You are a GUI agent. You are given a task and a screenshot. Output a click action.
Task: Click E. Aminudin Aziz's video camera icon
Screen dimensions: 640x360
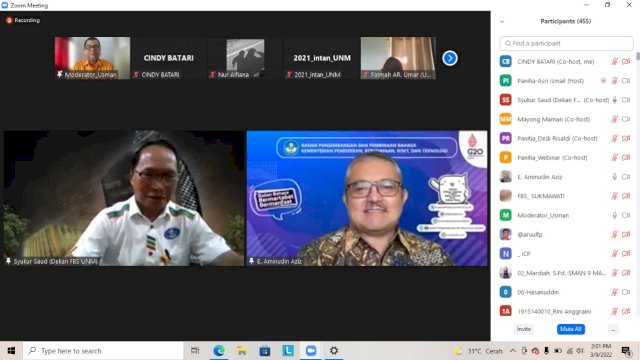coord(626,177)
